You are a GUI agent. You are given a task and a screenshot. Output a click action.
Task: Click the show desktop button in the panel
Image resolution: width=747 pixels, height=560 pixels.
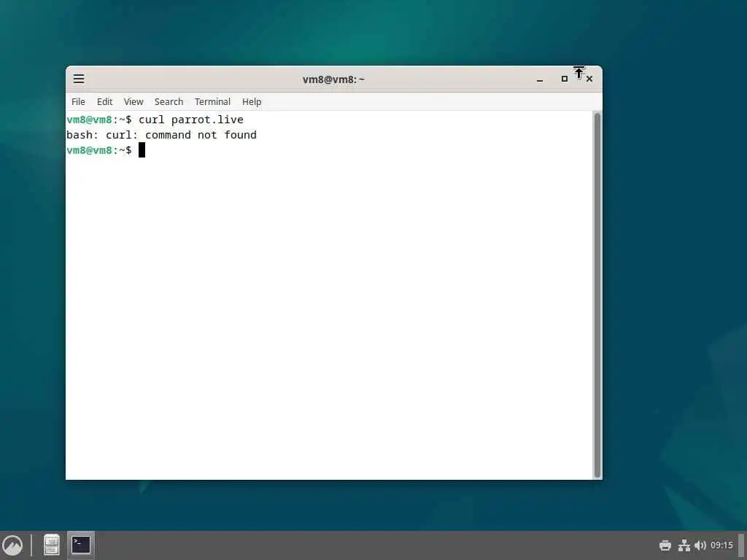click(742, 545)
